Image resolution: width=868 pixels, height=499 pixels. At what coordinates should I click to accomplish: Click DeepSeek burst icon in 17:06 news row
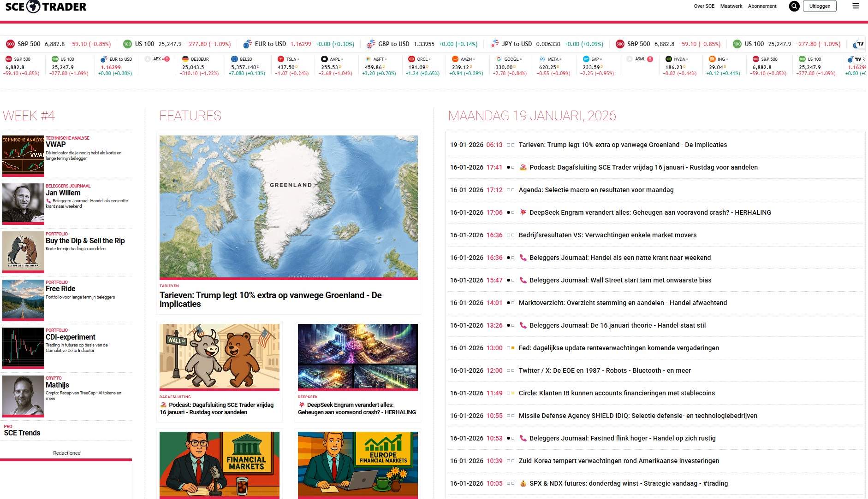point(523,212)
